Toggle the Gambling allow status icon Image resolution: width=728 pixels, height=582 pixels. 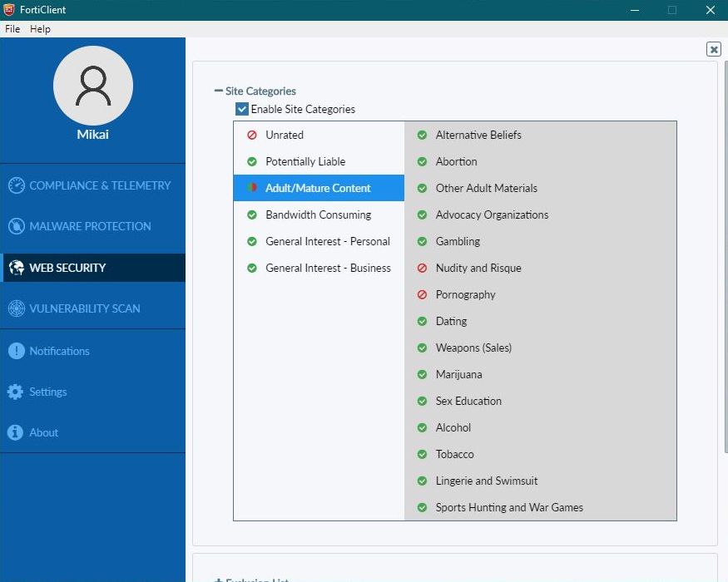422,241
